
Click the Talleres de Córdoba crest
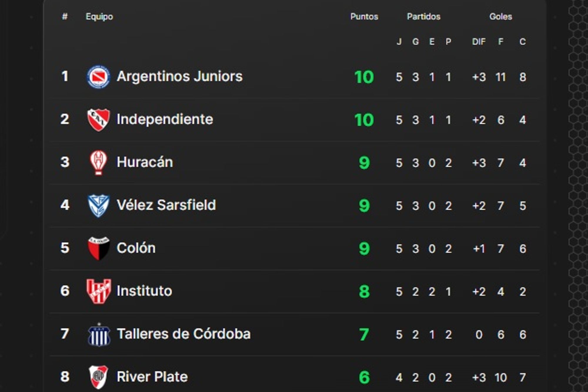pos(99,334)
